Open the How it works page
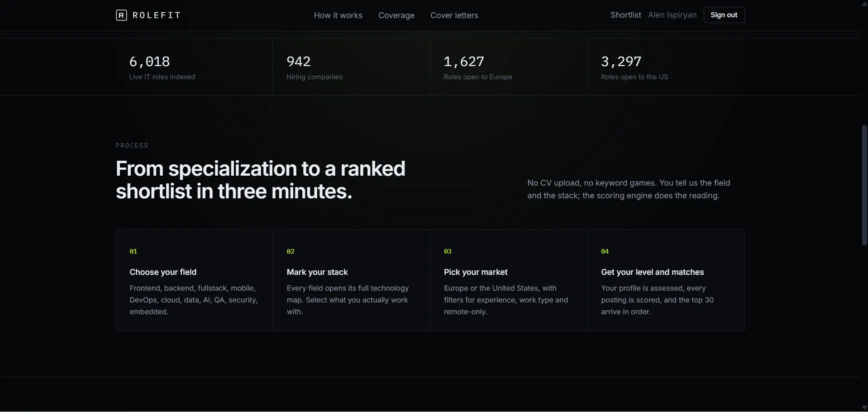Screen dimensions: 868x412 tap(338, 15)
